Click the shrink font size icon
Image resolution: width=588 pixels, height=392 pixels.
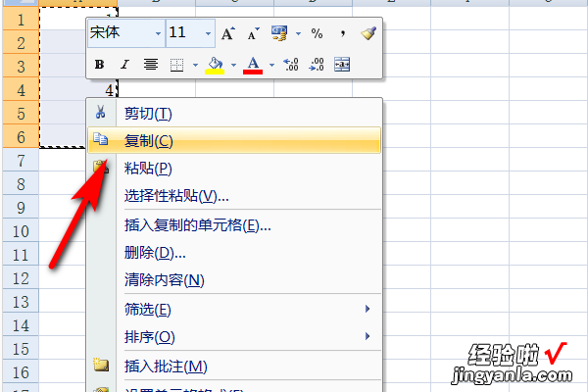click(254, 33)
